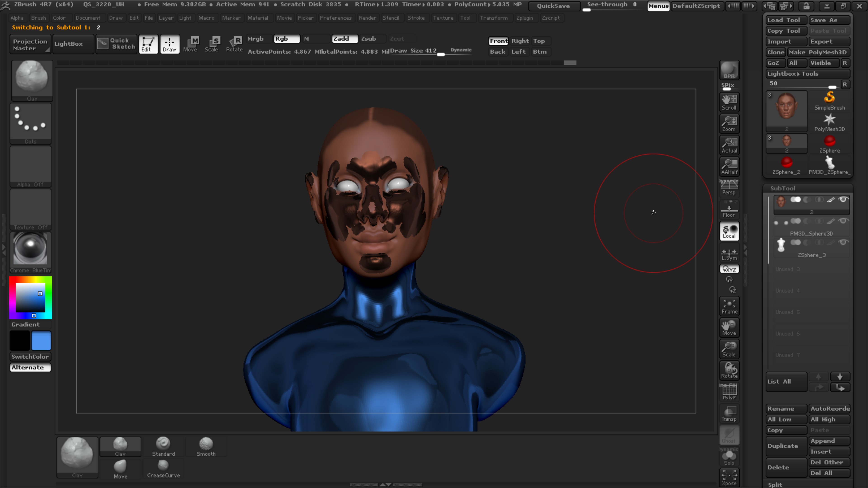Toggle visibility eye of ZSphere_3 subtool
Image resolution: width=868 pixels, height=488 pixels.
(843, 242)
